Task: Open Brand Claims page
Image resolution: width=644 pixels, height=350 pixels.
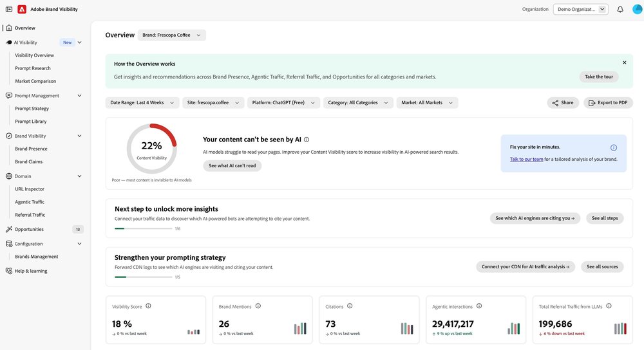Action: (x=29, y=161)
